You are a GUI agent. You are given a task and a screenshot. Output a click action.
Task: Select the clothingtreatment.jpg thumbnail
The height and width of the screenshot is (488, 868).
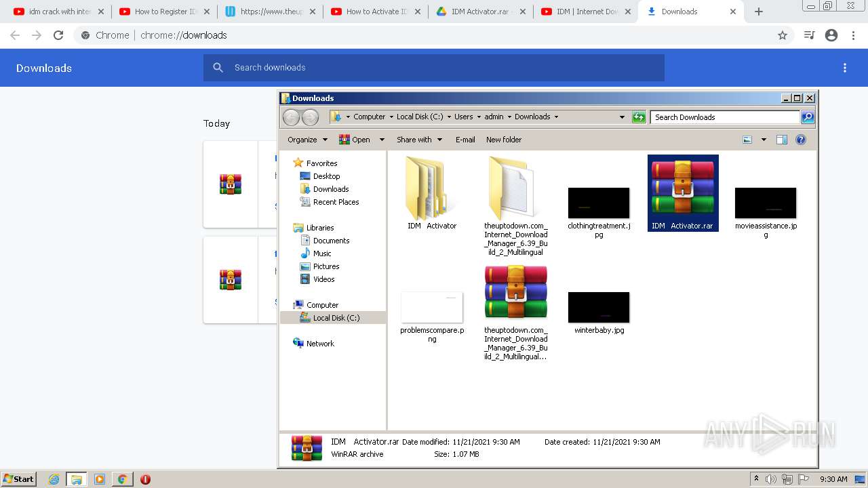599,203
